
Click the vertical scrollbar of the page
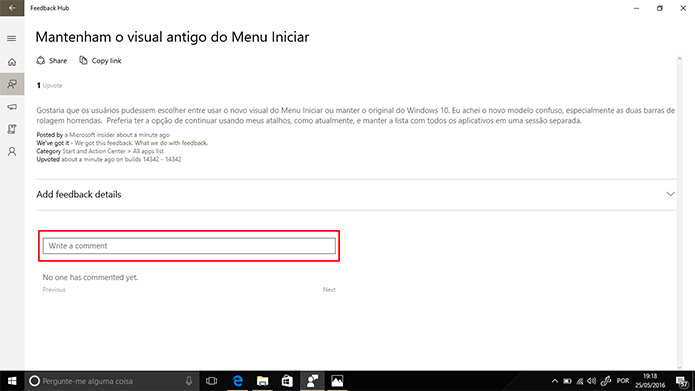679,213
